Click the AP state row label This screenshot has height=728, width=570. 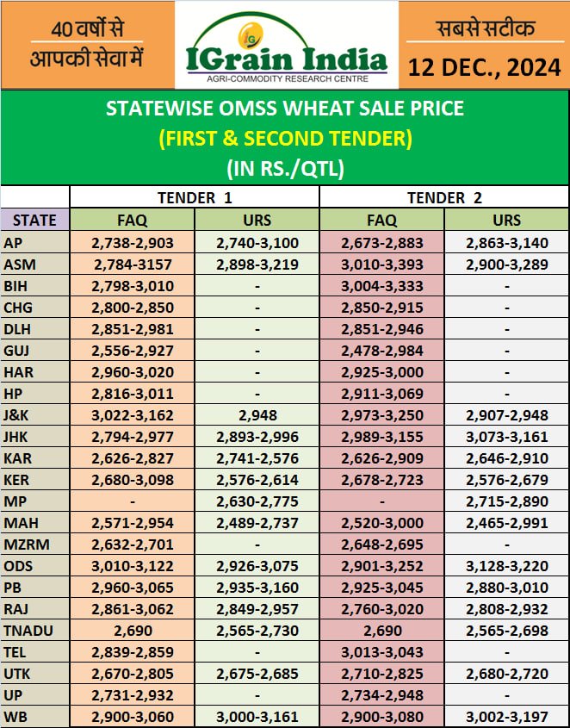point(14,243)
